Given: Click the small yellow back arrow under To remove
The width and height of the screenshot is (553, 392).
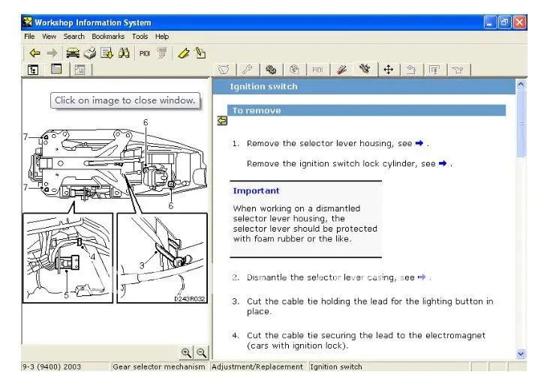Looking at the screenshot, I should [x=222, y=121].
